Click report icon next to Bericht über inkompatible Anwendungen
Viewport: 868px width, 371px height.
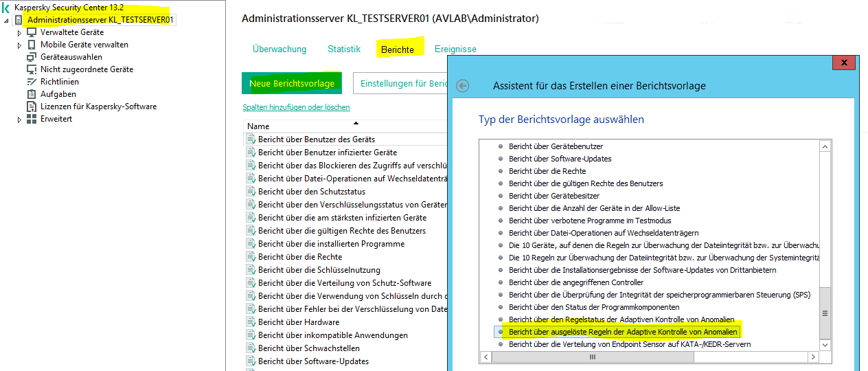(x=251, y=335)
